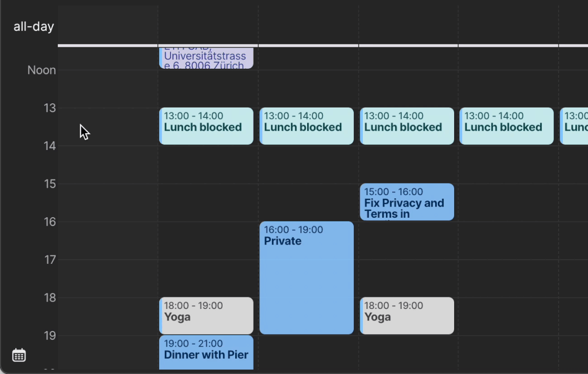Select Lunch blocked under the Universitätstrasse event
Image resolution: width=588 pixels, height=374 pixels.
[x=206, y=126]
